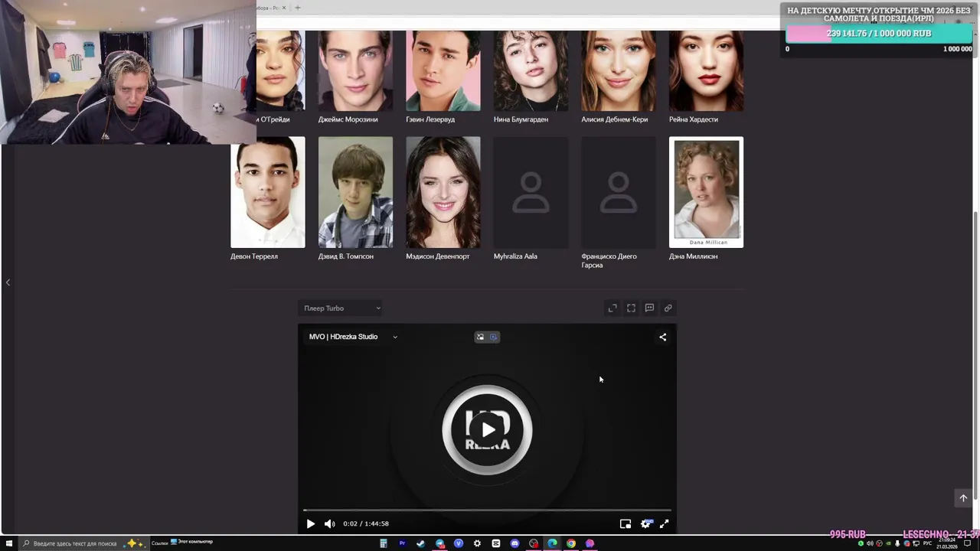Viewport: 980px width, 551px height.
Task: Seek on the video progress bar
Action: point(487,510)
